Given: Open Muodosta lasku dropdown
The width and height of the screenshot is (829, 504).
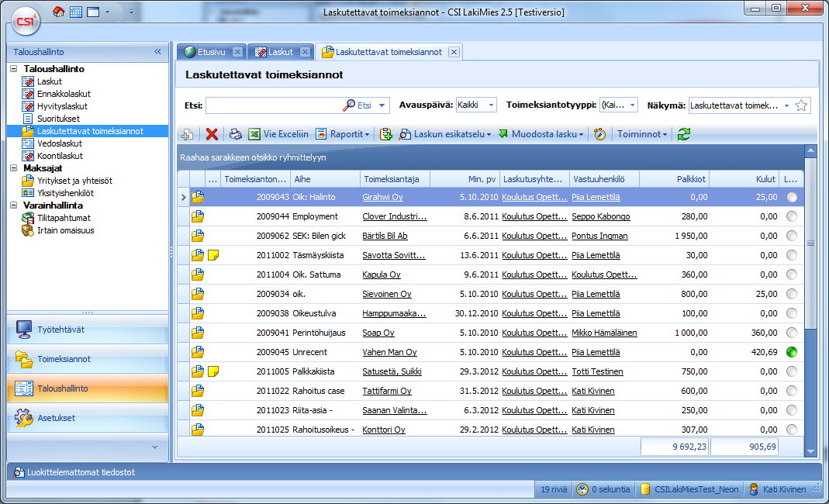Looking at the screenshot, I should [x=541, y=134].
